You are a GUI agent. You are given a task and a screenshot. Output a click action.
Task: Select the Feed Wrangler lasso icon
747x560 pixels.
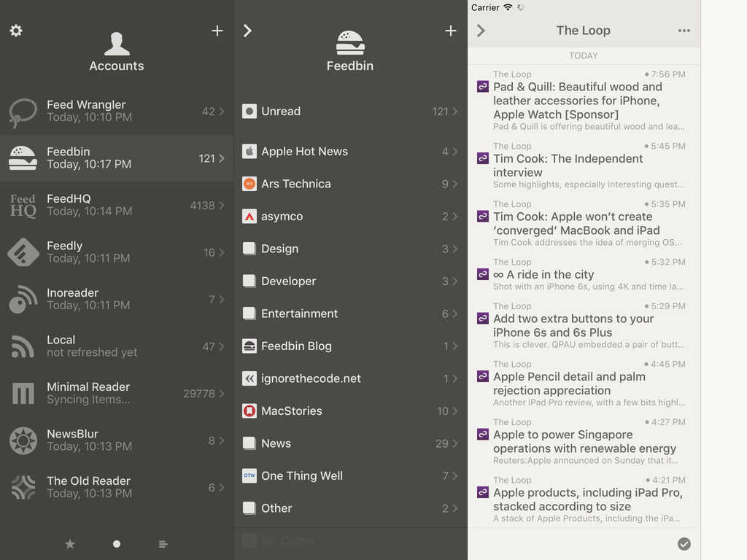coord(23,112)
